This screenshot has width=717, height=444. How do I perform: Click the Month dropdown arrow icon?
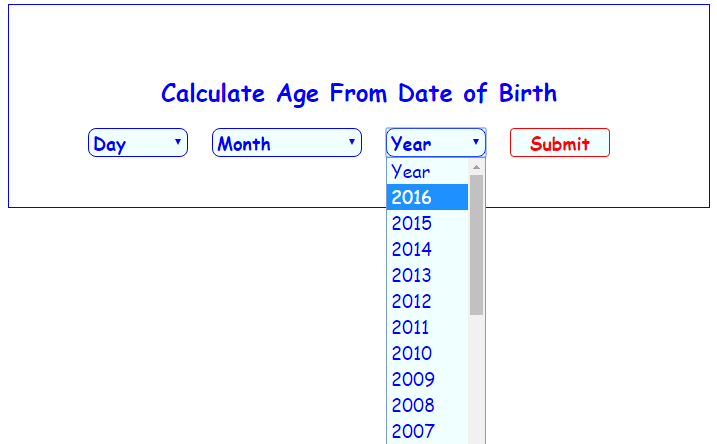(x=352, y=142)
